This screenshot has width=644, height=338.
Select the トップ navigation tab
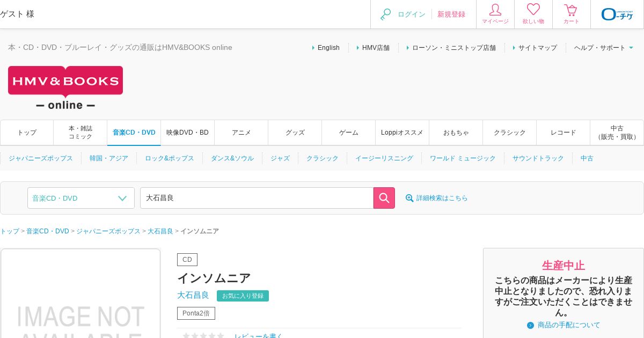(27, 133)
